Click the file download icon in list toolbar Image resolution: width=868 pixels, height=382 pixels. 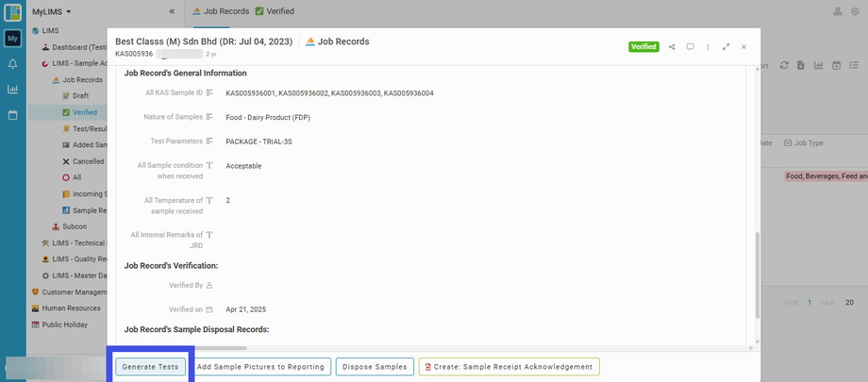(801, 65)
